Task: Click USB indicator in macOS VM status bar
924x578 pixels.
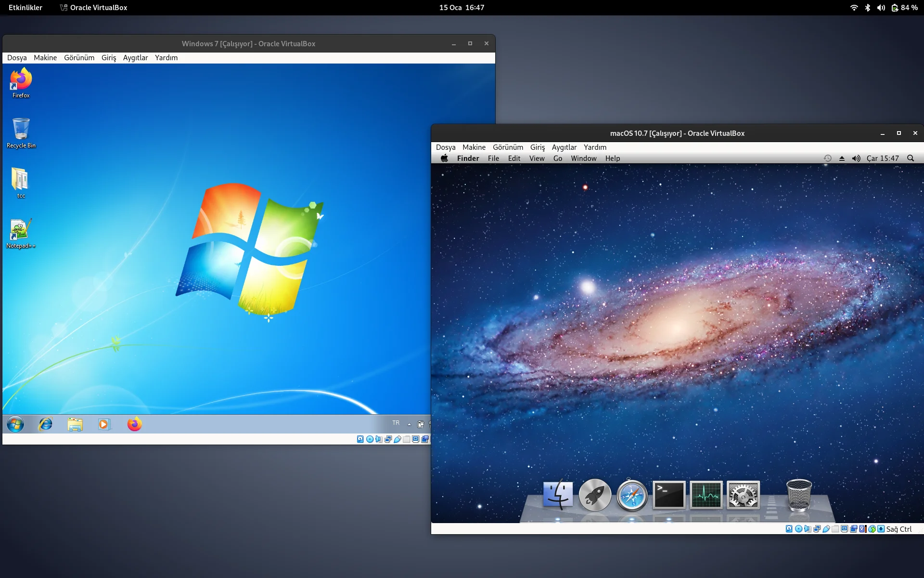Action: tap(826, 529)
